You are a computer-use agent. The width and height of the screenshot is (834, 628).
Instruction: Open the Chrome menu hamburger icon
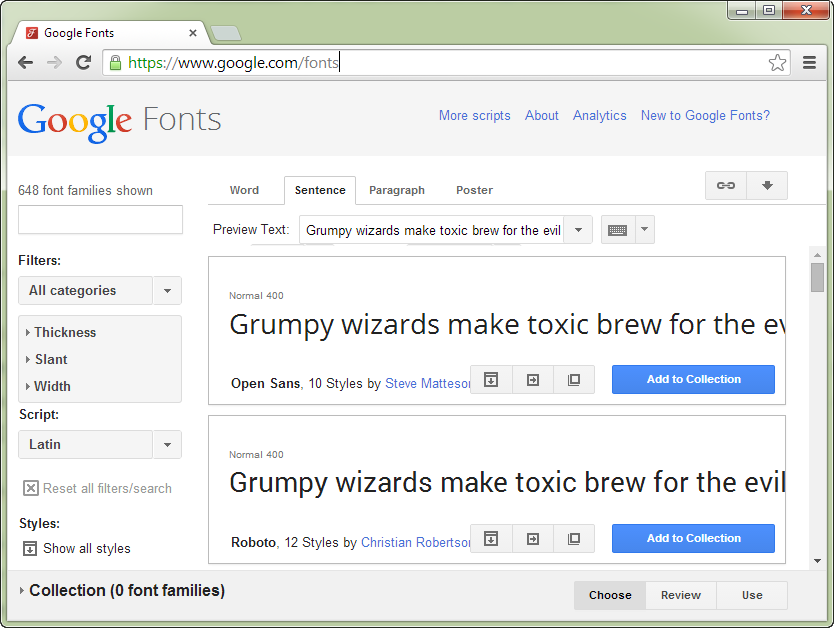(x=810, y=63)
